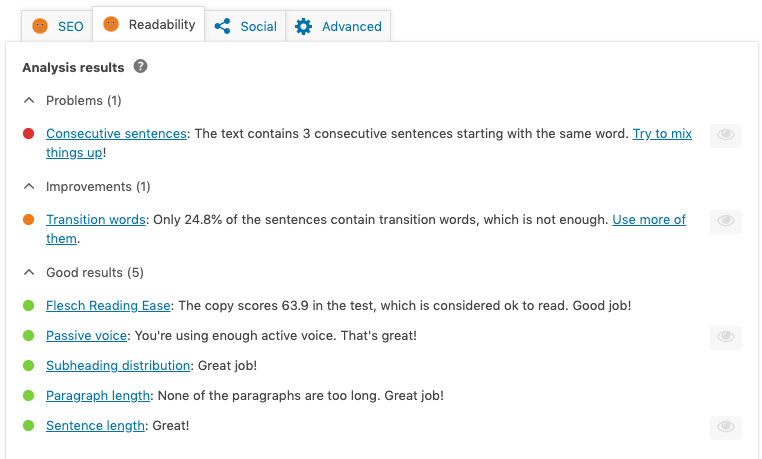Screen dimensions: 762x459
Task: Click the help question mark icon
Action: click(141, 67)
